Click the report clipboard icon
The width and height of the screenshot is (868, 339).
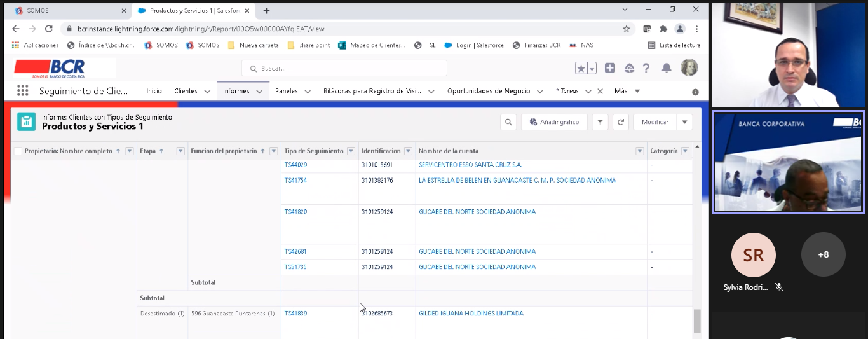tap(27, 121)
